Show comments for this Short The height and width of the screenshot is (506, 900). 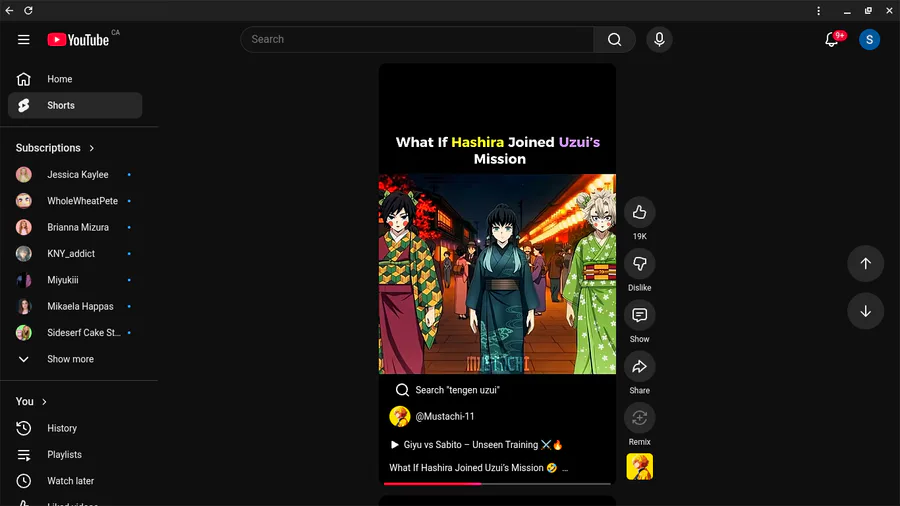point(639,315)
